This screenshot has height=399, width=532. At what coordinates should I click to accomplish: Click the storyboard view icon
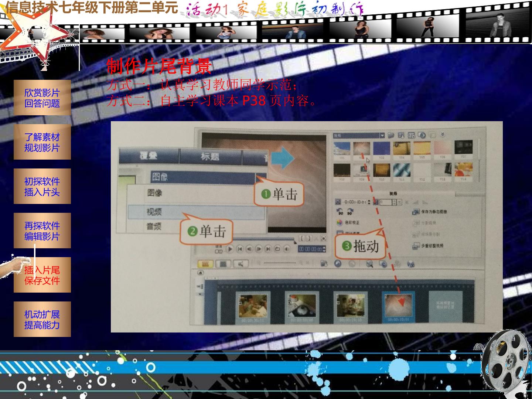pos(205,264)
